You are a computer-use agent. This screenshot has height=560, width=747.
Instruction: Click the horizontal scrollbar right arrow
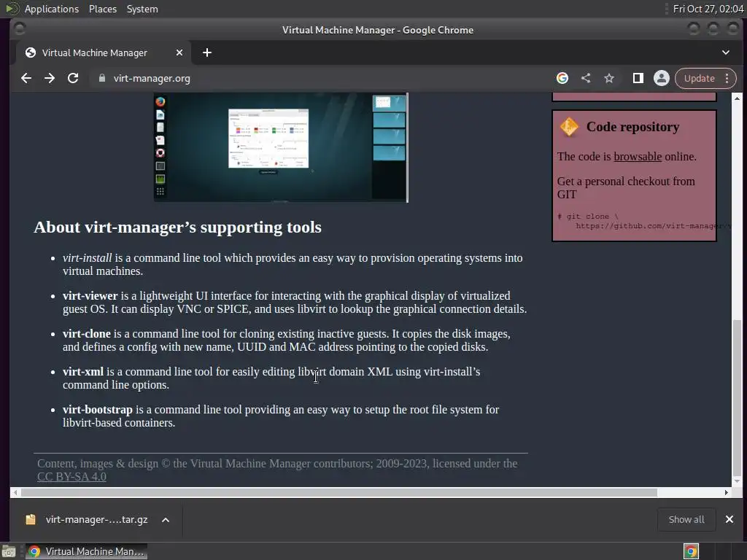click(726, 492)
